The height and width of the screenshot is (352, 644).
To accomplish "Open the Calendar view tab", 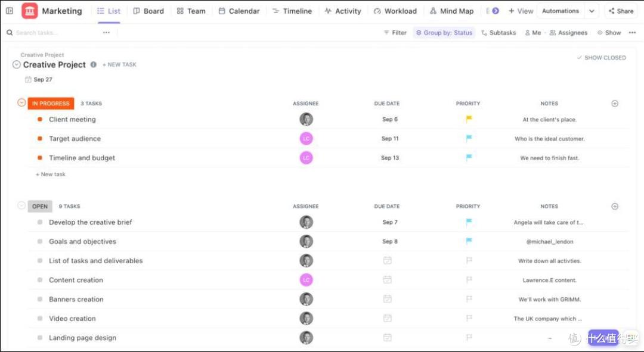I will (239, 11).
